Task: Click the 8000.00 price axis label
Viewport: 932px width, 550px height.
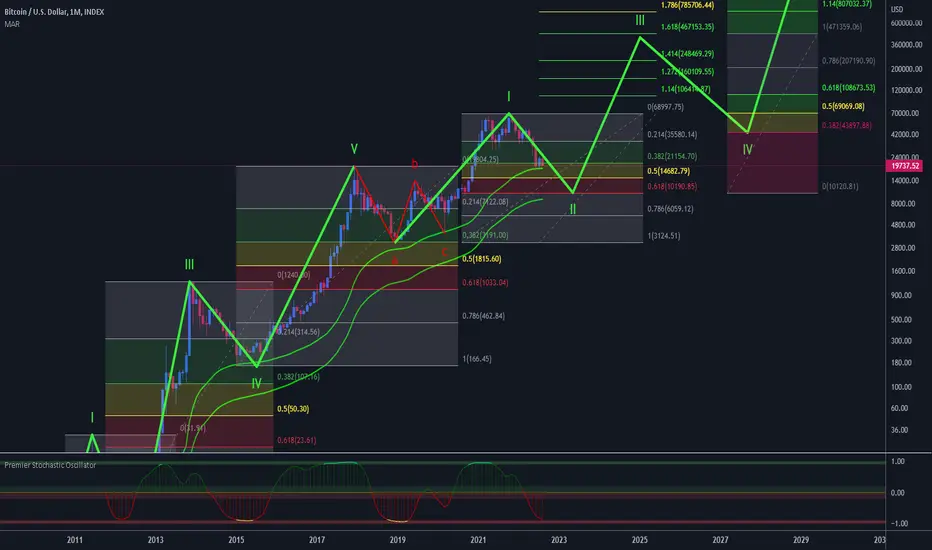Action: [x=903, y=203]
